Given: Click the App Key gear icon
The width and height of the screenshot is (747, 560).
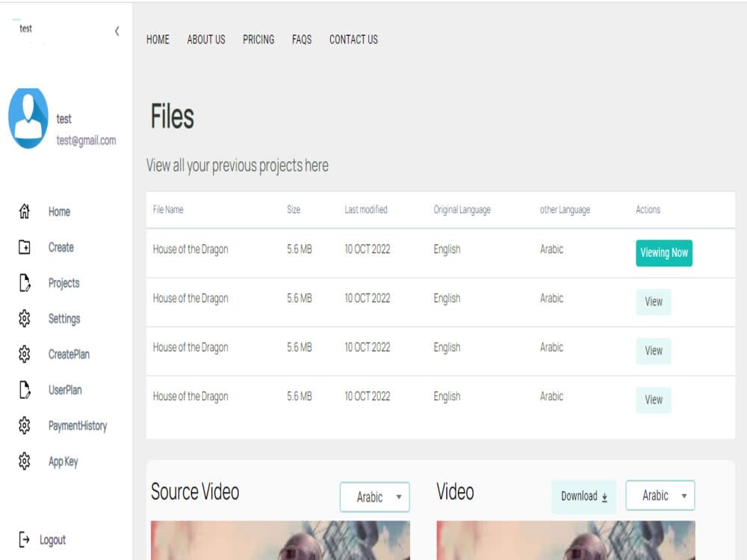Looking at the screenshot, I should [23, 461].
